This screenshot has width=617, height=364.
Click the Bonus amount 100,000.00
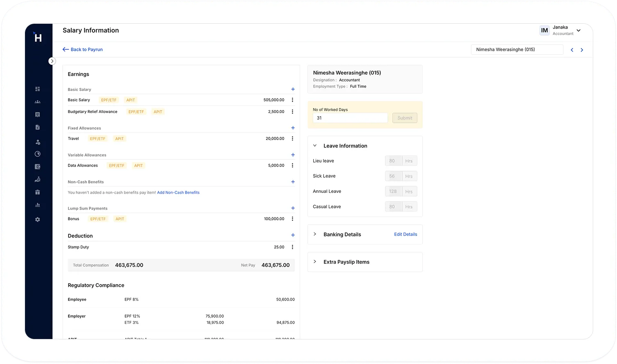[274, 219]
